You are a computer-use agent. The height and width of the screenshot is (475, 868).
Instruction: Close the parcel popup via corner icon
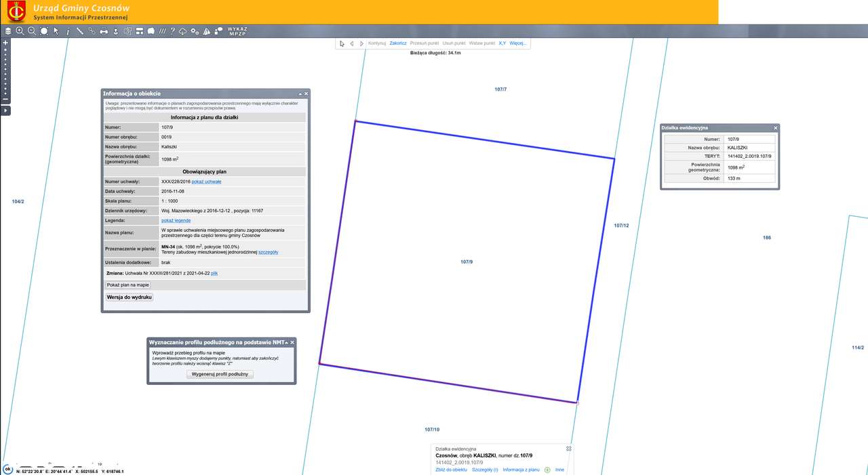tap(569, 449)
